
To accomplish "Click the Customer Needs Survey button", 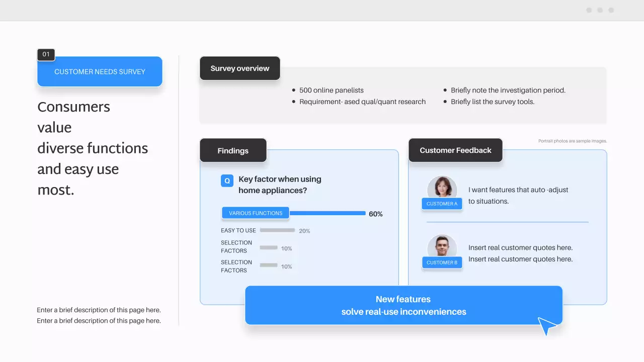I will [100, 72].
